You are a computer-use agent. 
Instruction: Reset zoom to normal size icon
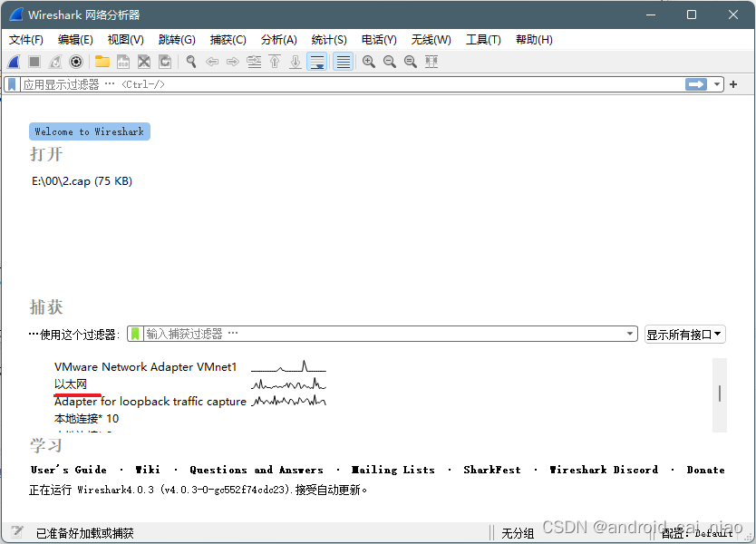[411, 62]
